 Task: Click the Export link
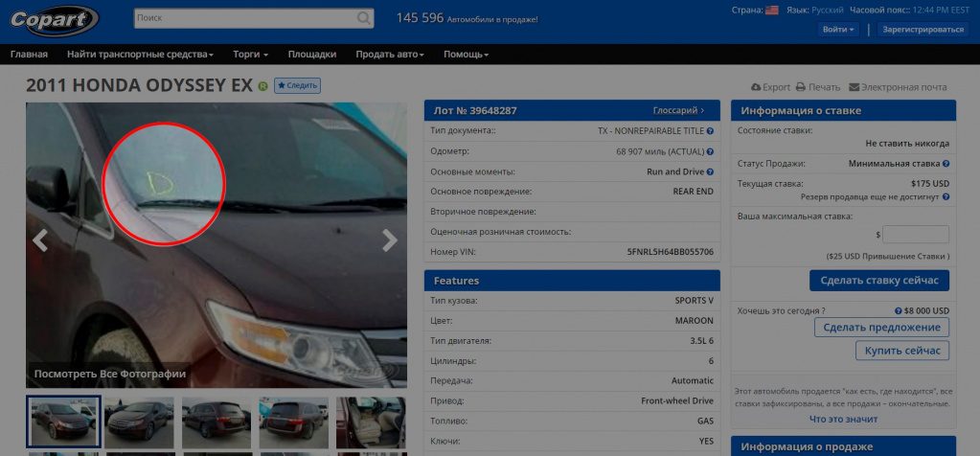pyautogui.click(x=770, y=87)
